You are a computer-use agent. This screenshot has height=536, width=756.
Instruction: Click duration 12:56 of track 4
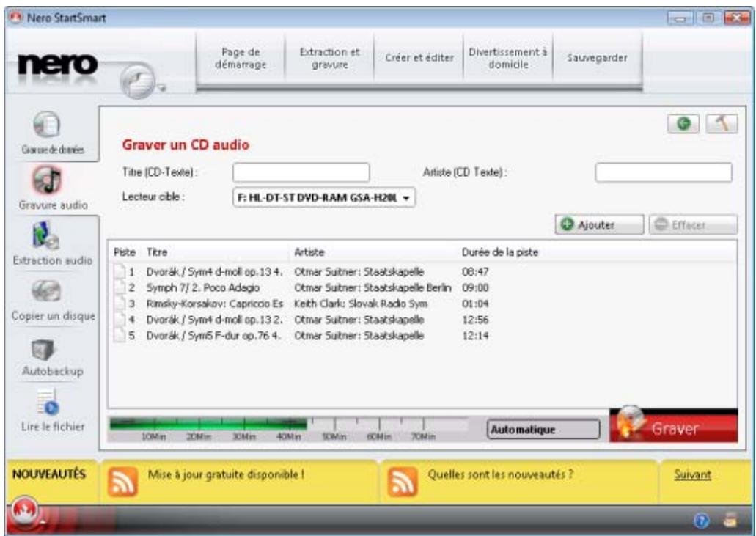pyautogui.click(x=475, y=320)
